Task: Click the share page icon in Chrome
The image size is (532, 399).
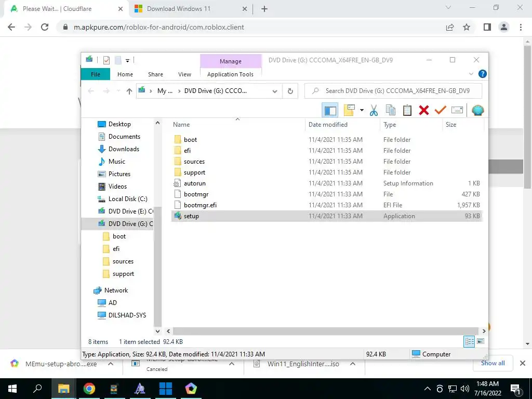Action: click(449, 27)
